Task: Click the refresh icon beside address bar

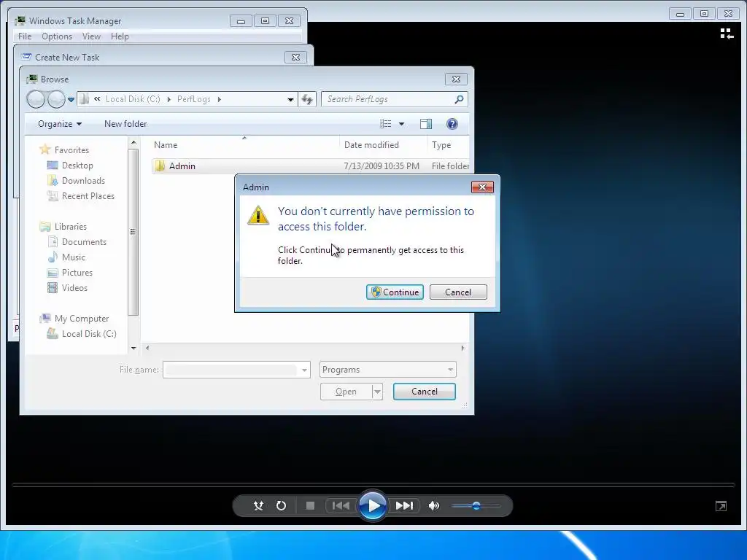Action: pyautogui.click(x=307, y=99)
